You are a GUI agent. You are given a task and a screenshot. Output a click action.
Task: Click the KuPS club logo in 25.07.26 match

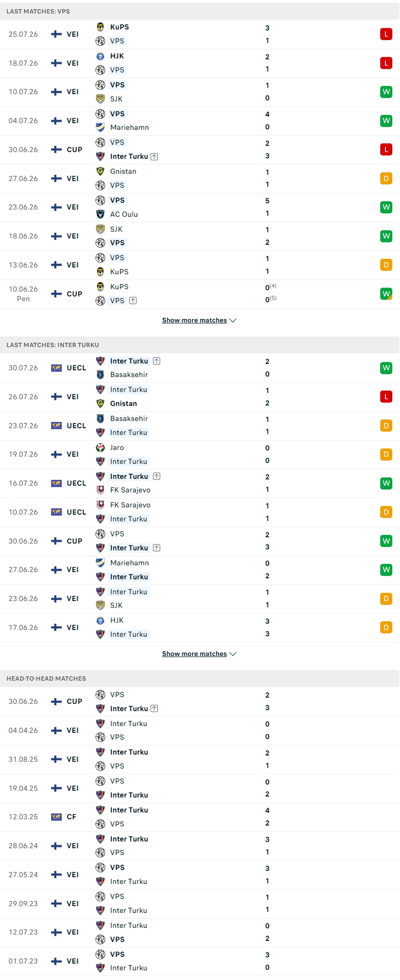[x=100, y=27]
